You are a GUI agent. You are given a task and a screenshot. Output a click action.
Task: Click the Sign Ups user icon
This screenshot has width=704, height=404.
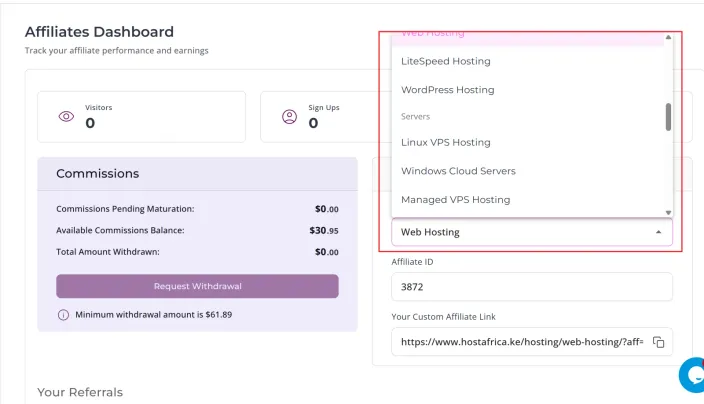tap(290, 117)
